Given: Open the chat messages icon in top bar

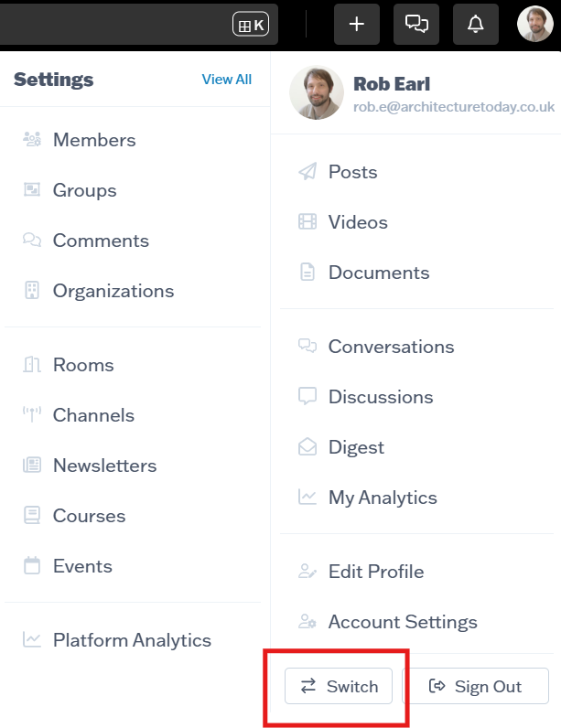Looking at the screenshot, I should click(416, 25).
